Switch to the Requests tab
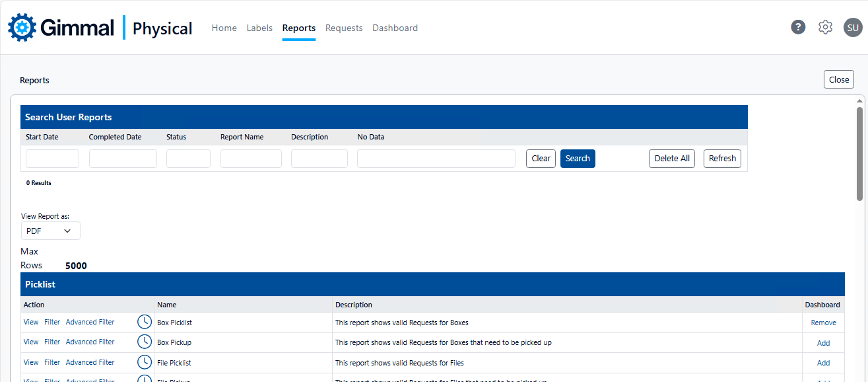Screen dimensions: 868x382 click(x=344, y=28)
